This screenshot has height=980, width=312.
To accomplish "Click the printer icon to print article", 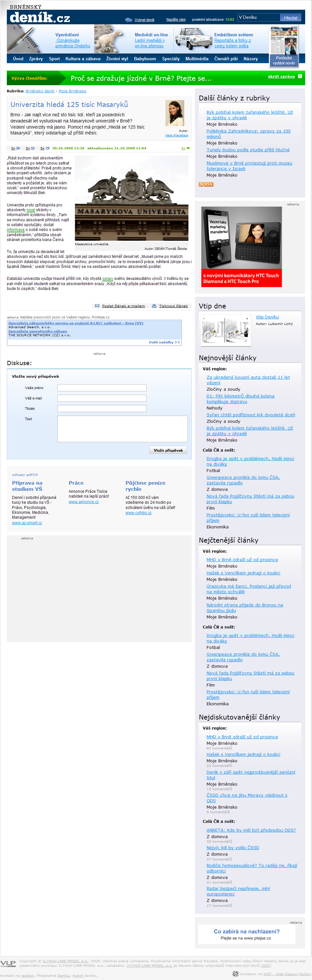I will coord(154,306).
